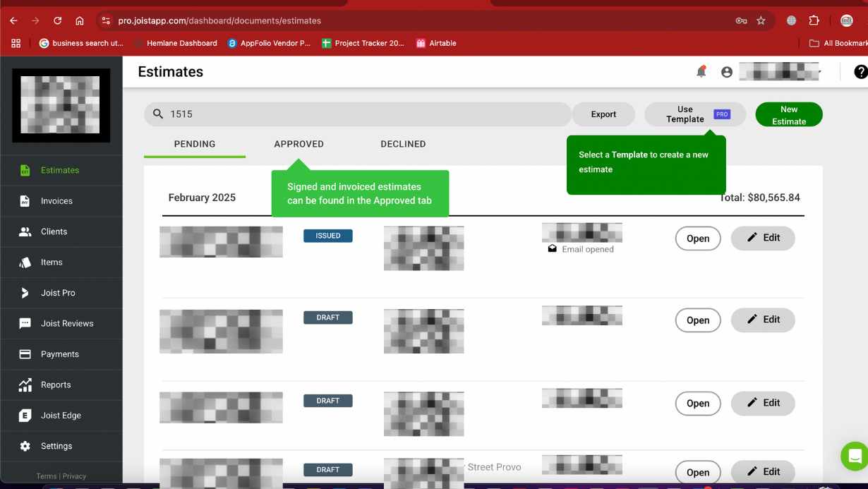The image size is (868, 489).
Task: Bookmark this page with the star icon
Action: (761, 20)
